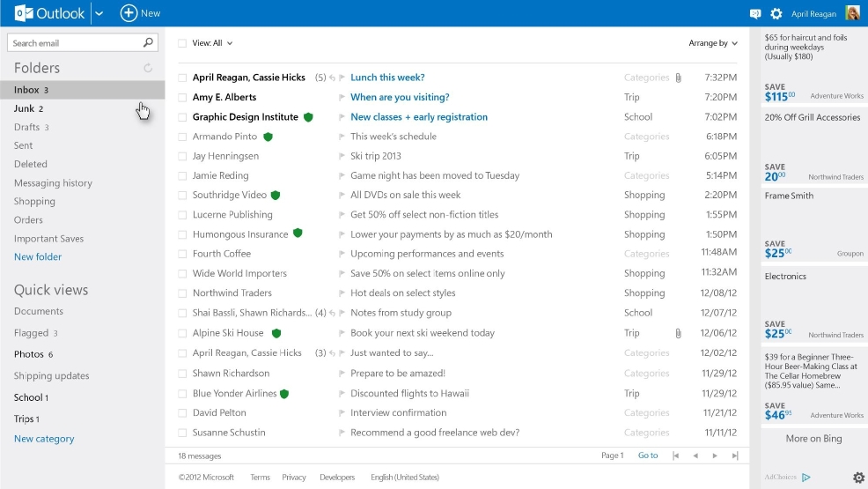Check the Graphic Design Institute message checkbox
Viewport: 868px width, 489px height.
(182, 117)
